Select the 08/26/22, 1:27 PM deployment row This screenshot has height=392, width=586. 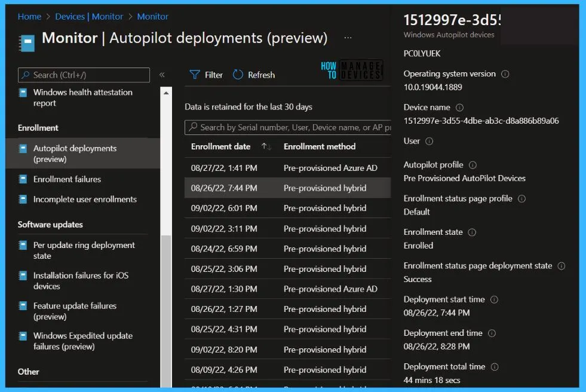(x=288, y=309)
